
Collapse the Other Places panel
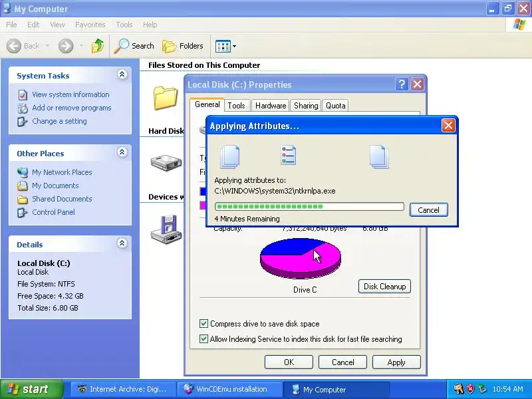pos(122,152)
